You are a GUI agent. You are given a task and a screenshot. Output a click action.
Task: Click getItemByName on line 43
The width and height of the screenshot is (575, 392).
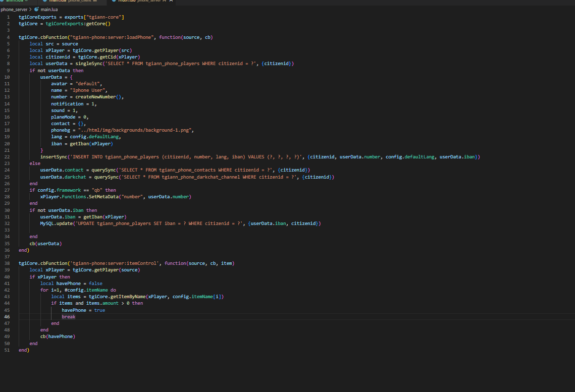coord(128,297)
